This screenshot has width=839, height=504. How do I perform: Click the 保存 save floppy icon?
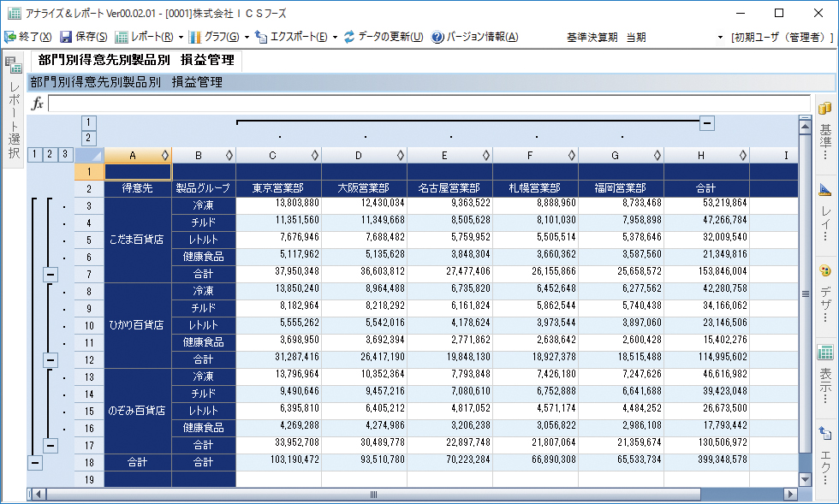(x=66, y=37)
